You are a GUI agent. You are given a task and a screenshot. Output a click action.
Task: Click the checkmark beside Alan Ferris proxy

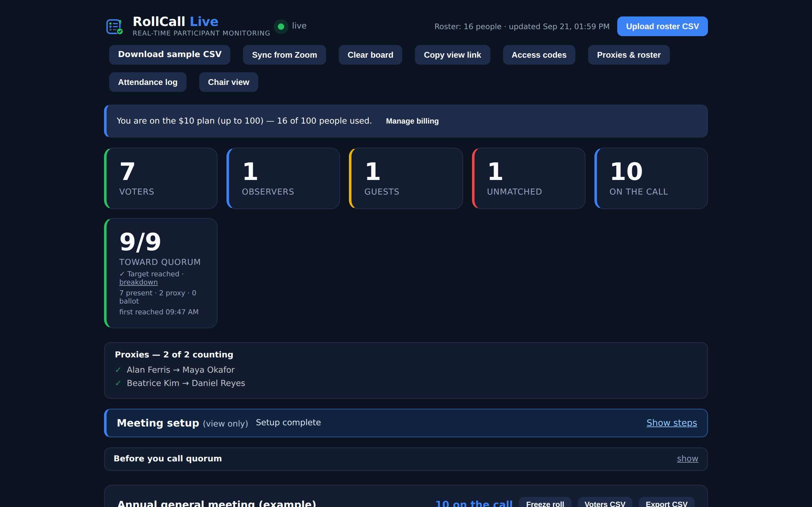118,370
